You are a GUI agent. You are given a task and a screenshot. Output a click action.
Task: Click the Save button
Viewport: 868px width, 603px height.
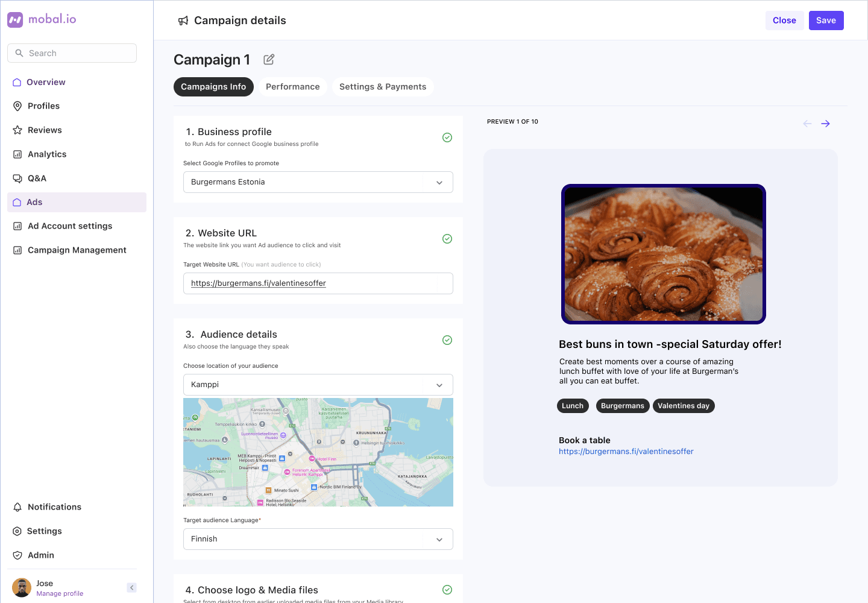[826, 21]
